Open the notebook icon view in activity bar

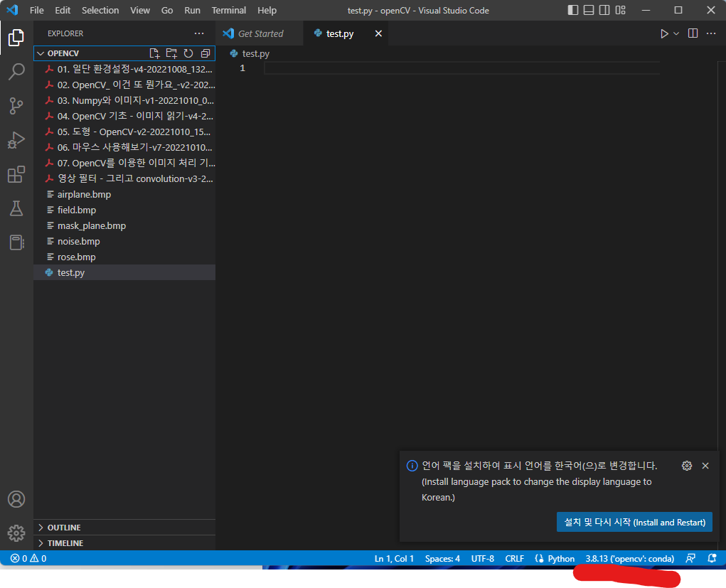coord(16,242)
